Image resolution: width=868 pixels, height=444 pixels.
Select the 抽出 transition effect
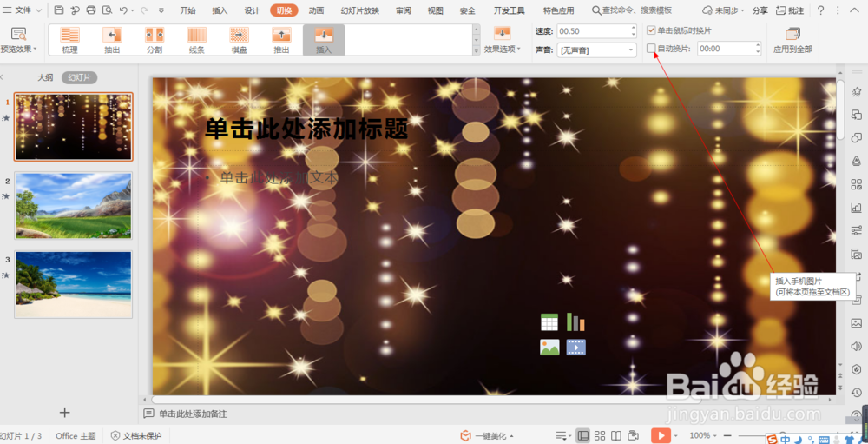[x=112, y=41]
